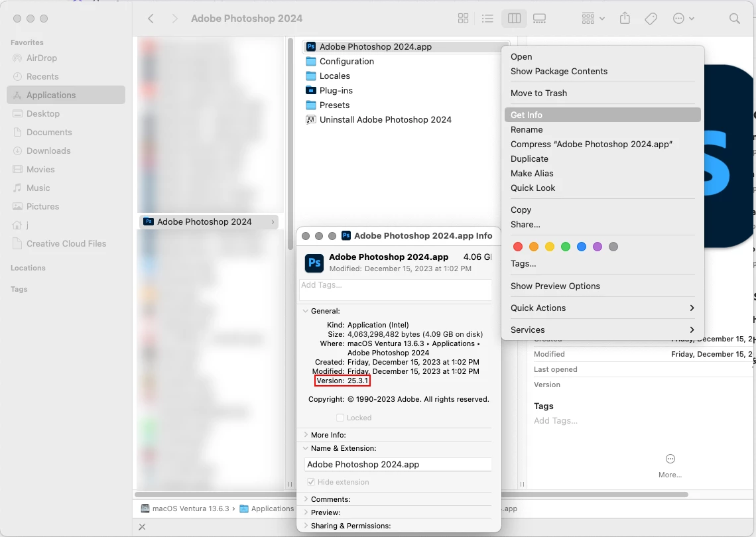
Task: Choose Show Package Contents from context menu
Action: click(x=603, y=72)
